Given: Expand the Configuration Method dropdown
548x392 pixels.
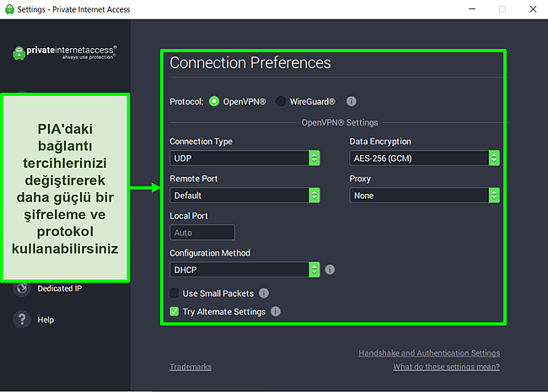Looking at the screenshot, I should pyautogui.click(x=244, y=270).
